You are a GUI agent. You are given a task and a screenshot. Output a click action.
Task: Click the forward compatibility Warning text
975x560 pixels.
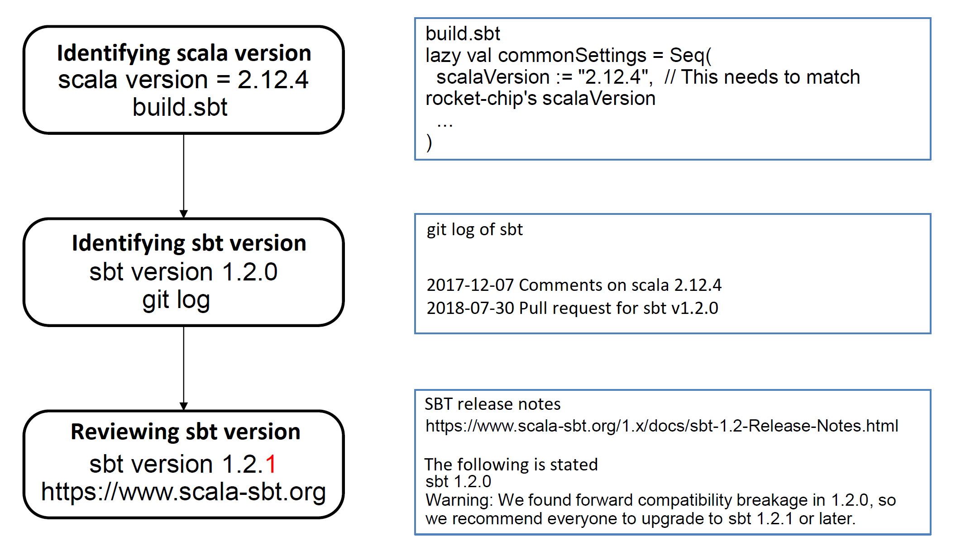coord(660,500)
